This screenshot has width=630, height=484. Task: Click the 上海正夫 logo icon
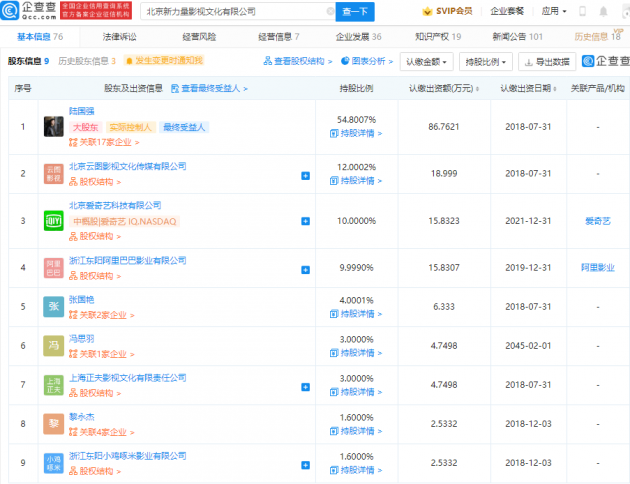[x=53, y=385]
